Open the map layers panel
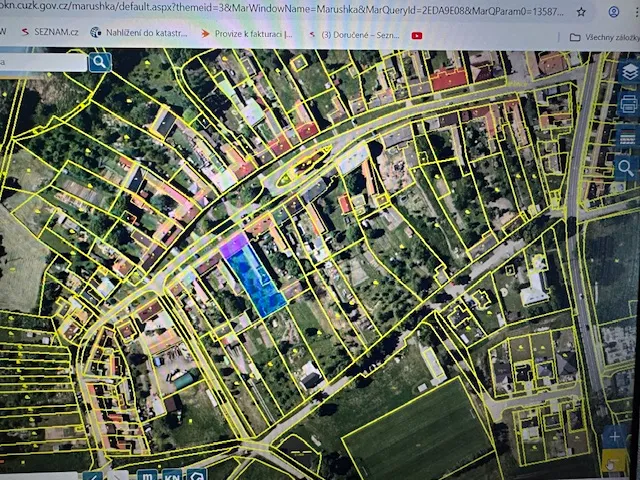The width and height of the screenshot is (640, 480). pyautogui.click(x=627, y=72)
